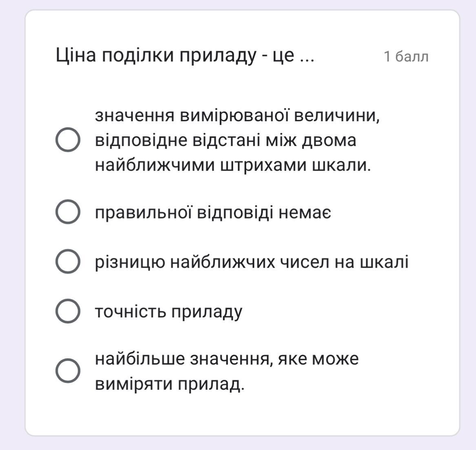Click the word "точність" in fourth option
The height and width of the screenshot is (450, 476).
[x=131, y=311]
